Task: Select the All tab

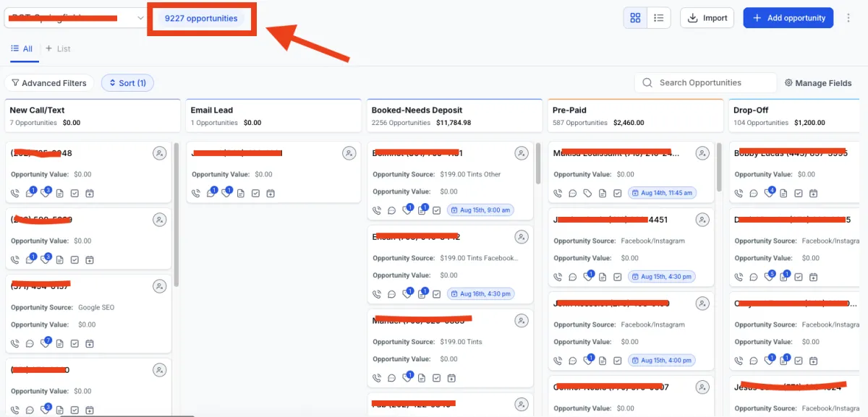Action: [x=22, y=49]
